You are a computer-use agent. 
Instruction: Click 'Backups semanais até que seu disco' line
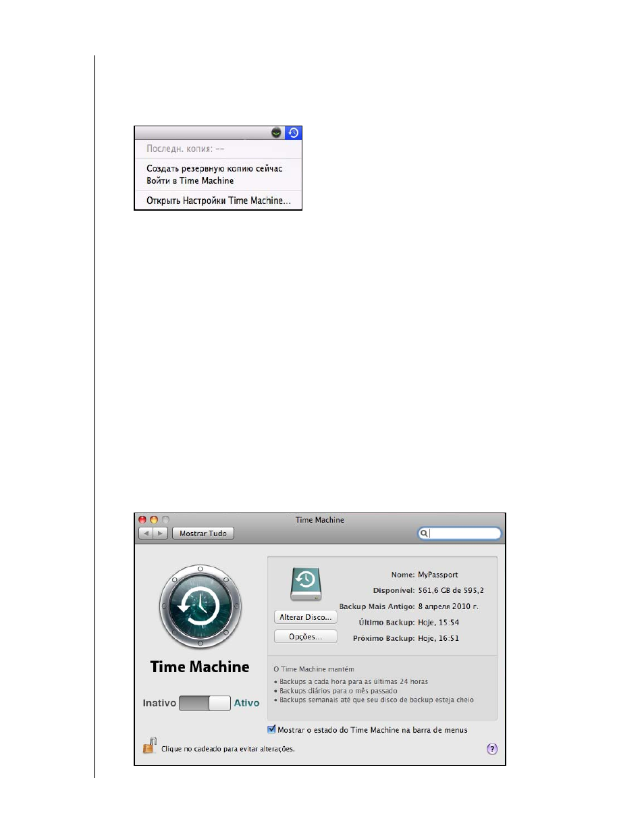coord(377,700)
